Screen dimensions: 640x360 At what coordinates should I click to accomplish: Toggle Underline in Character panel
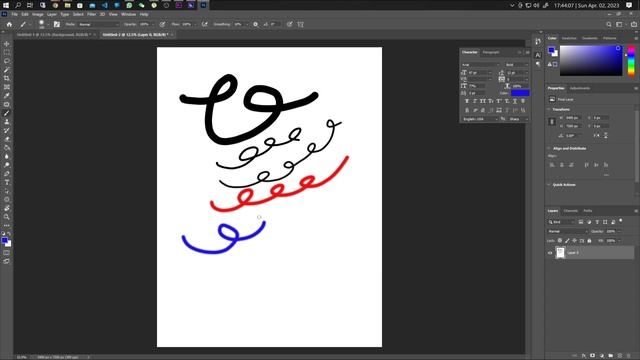click(515, 101)
